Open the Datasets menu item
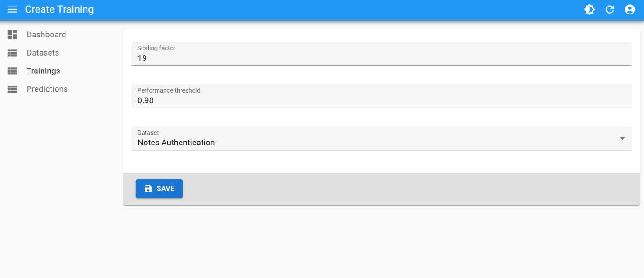This screenshot has width=644, height=278. [x=43, y=53]
